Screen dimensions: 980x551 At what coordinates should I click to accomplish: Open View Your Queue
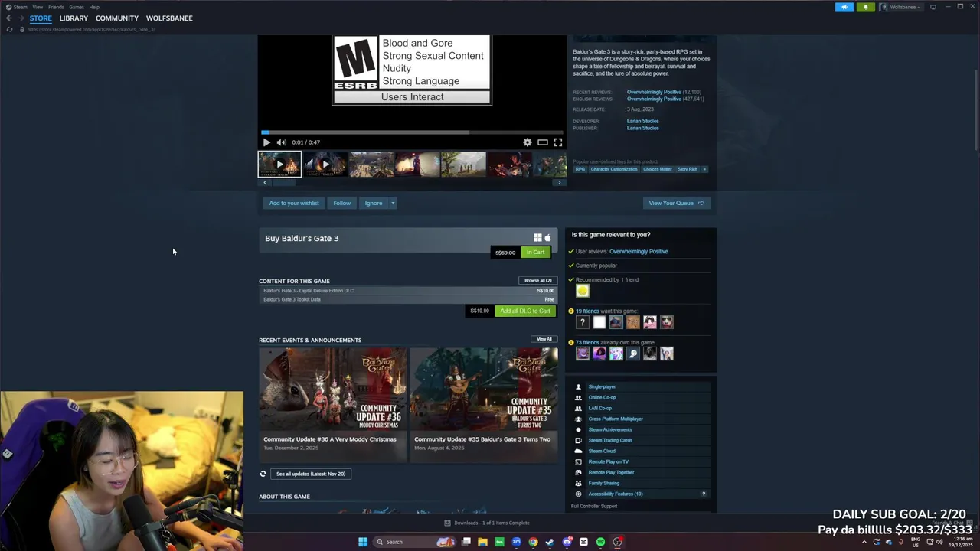677,203
